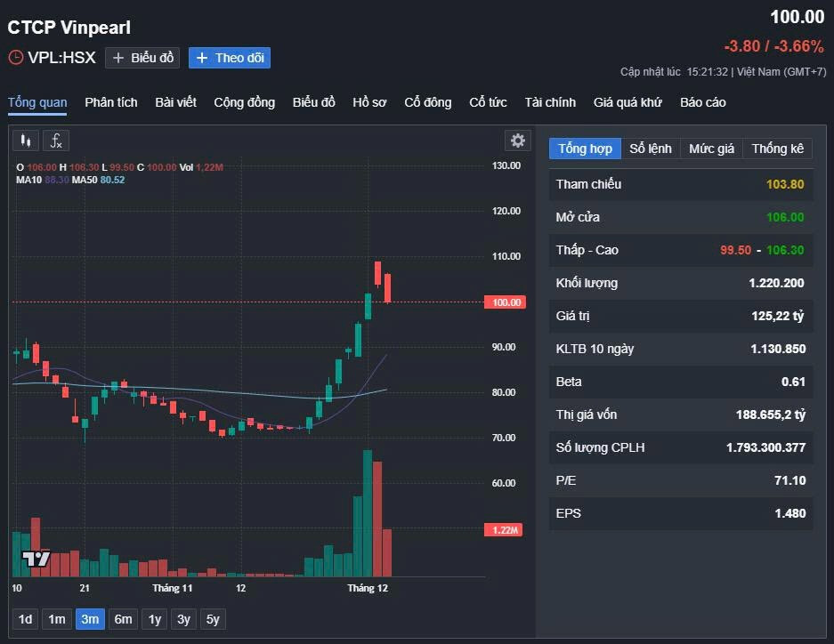The image size is (834, 644).
Task: Click the MA50 indicator legend value
Action: tap(112, 180)
